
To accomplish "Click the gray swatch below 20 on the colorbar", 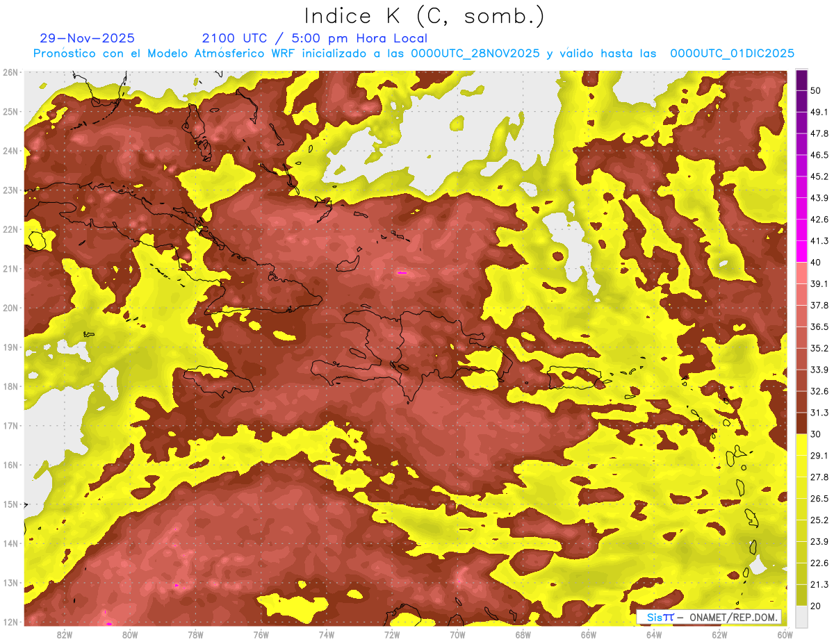I will click(802, 616).
